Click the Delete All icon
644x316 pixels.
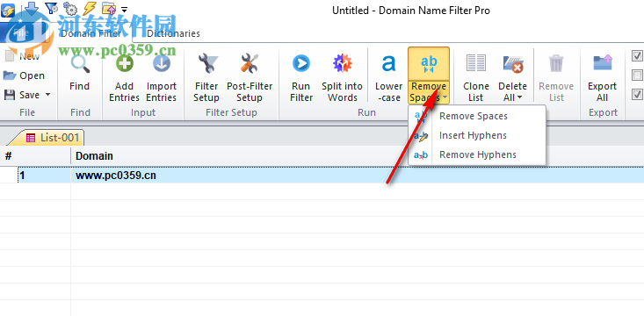tap(513, 64)
